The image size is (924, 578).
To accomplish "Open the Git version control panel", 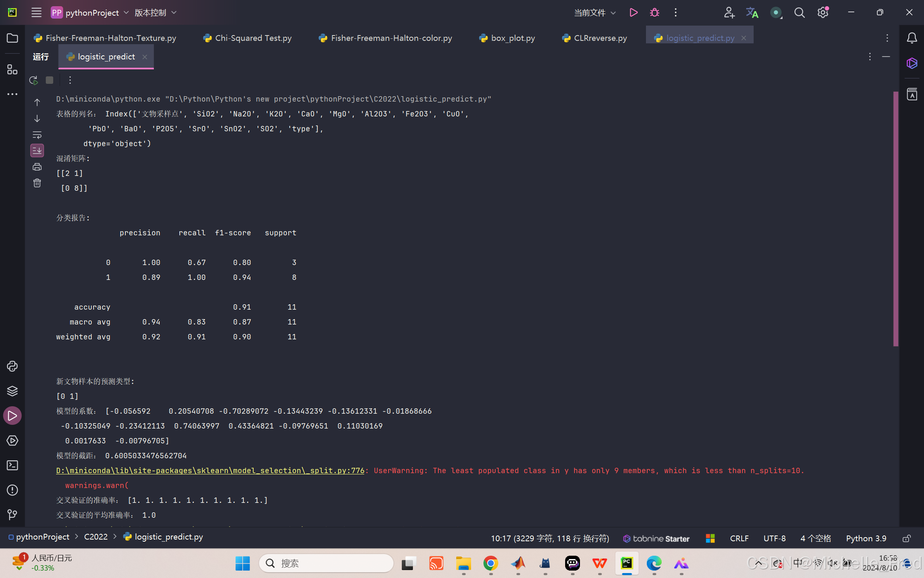I will 12,515.
